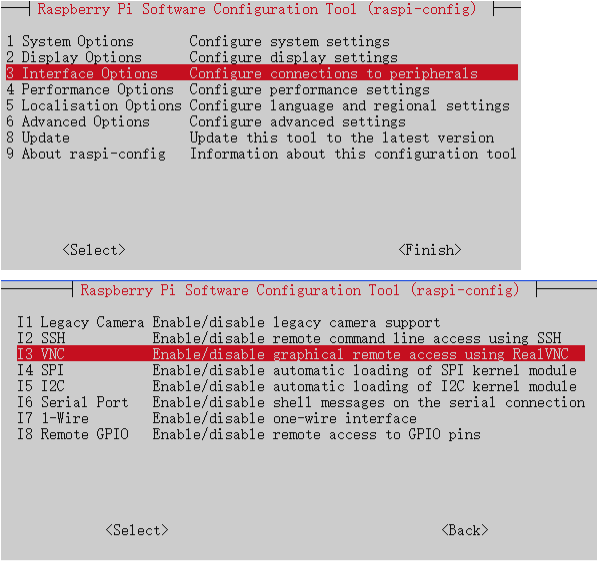Choose highlighted I3 VNC option
598x561 pixels.
[x=301, y=354]
